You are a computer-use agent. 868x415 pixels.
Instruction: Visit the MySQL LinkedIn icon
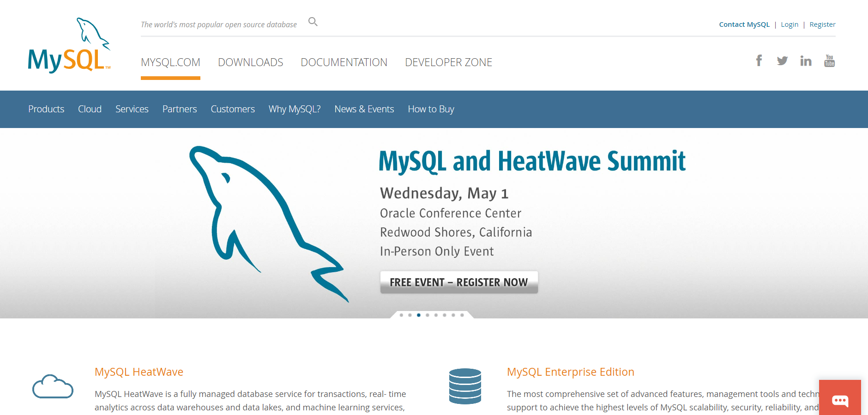(806, 61)
